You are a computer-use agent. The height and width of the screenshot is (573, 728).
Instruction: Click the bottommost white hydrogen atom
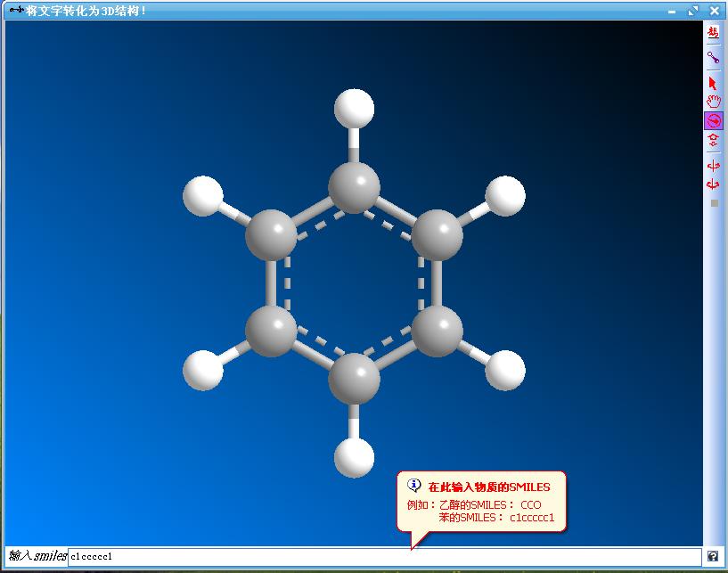tap(354, 457)
